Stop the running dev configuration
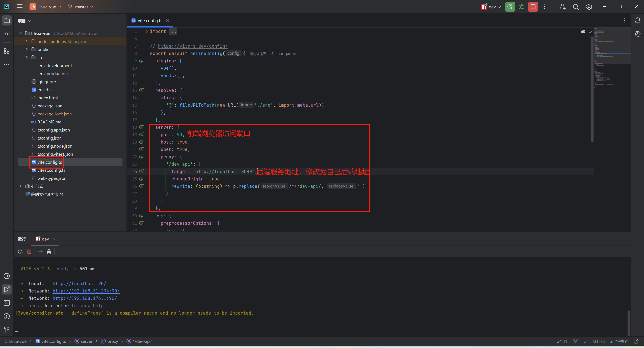This screenshot has height=348, width=644. 533,7
